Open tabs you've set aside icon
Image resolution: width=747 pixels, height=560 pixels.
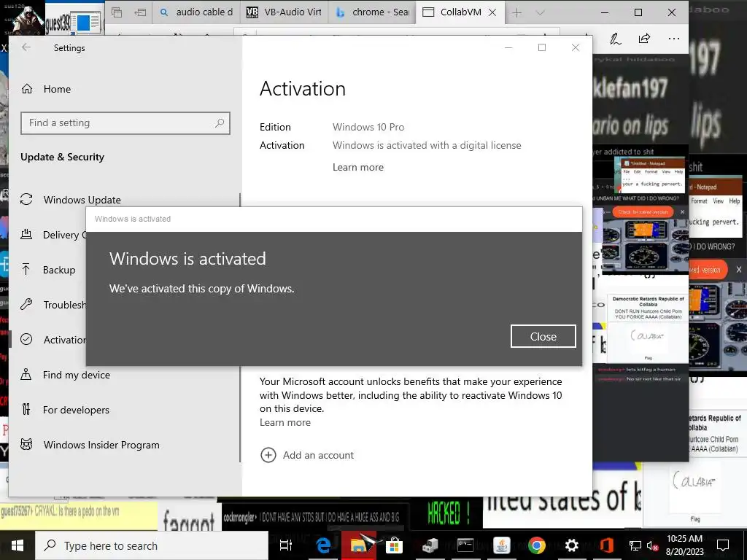click(117, 12)
